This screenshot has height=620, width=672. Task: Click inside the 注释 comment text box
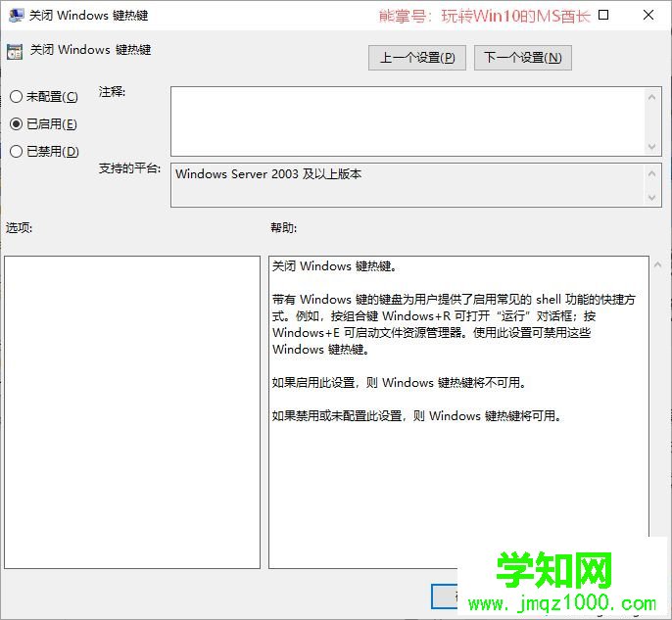(x=408, y=121)
